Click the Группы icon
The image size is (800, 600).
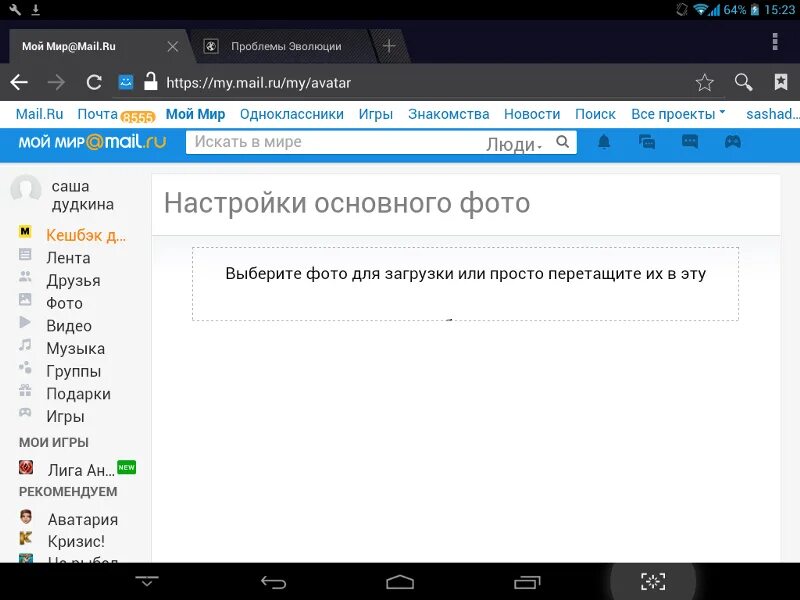click(25, 367)
